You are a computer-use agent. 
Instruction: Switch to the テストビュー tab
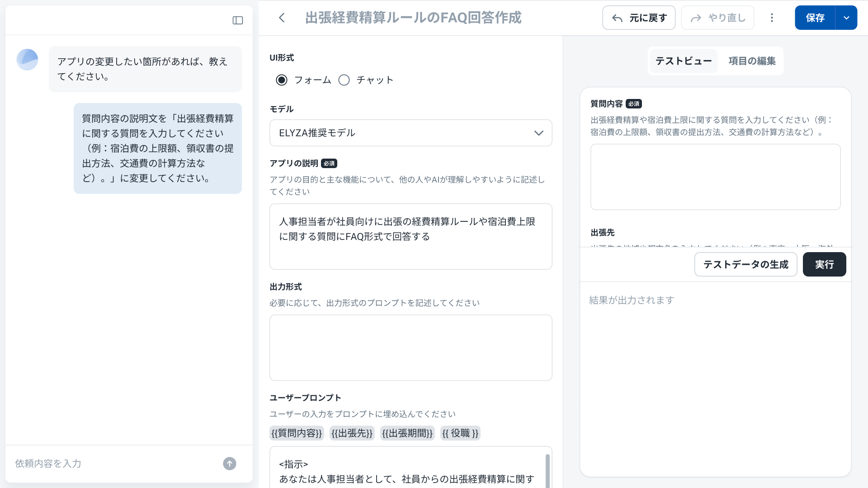click(x=683, y=61)
